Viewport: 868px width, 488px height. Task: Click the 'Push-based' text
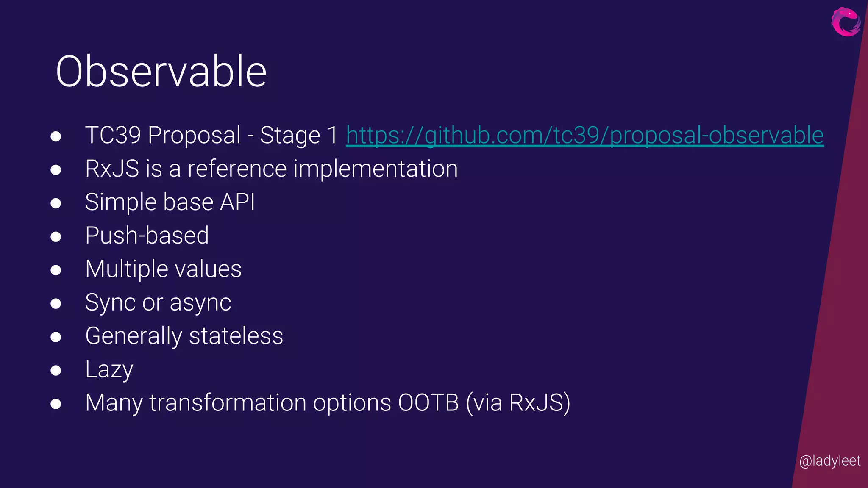click(x=147, y=235)
